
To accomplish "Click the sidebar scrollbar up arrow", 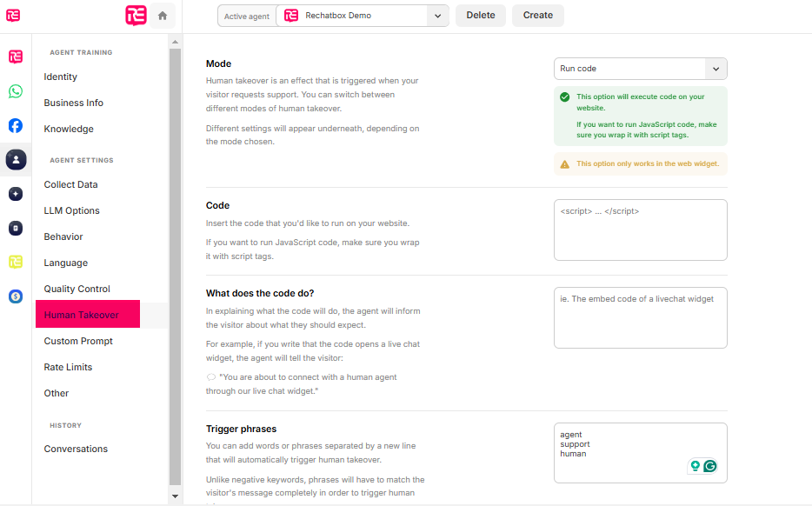I will coord(175,42).
